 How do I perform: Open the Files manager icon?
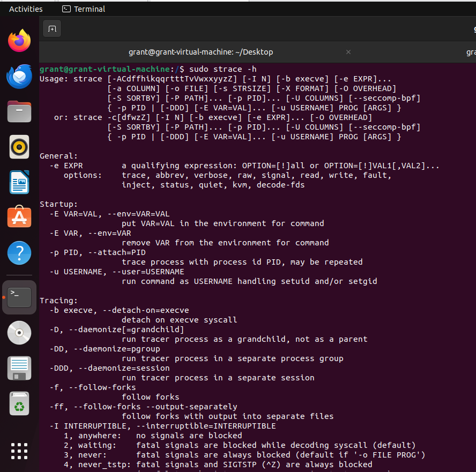coord(19,112)
